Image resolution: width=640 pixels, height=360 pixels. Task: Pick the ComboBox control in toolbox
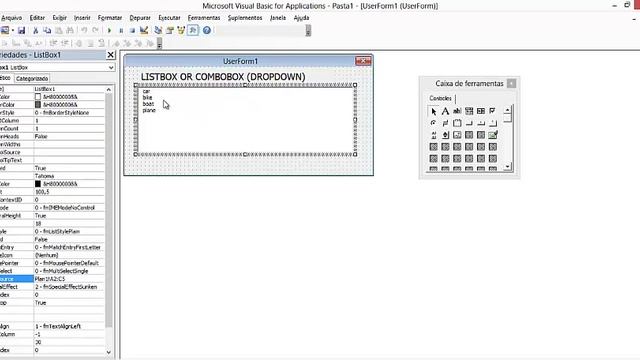tap(469, 111)
